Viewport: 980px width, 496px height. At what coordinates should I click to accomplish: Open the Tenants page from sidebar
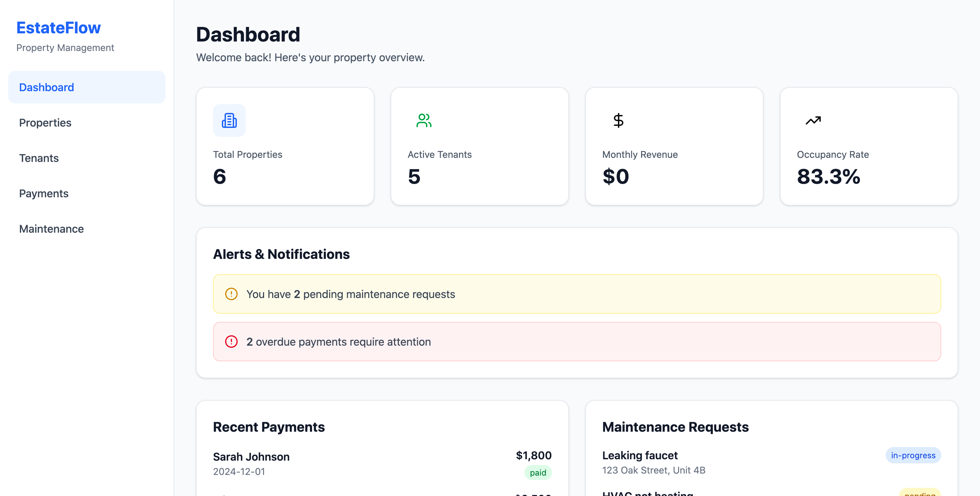coord(39,158)
